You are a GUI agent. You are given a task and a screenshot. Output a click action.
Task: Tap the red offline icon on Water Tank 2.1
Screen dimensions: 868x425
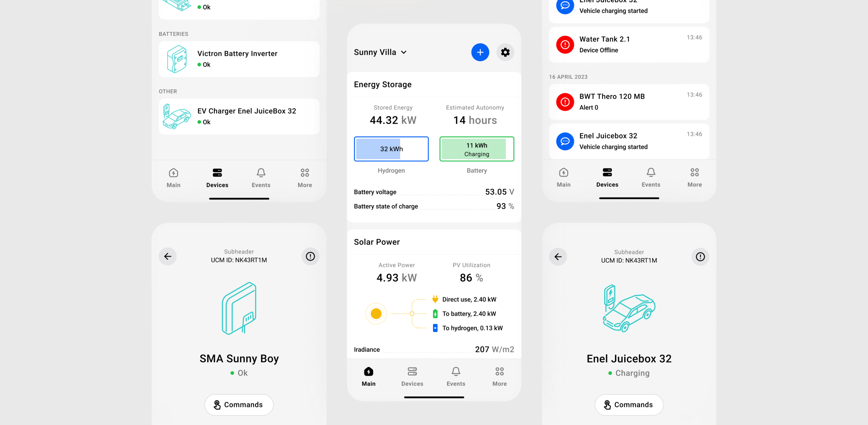[x=565, y=44]
